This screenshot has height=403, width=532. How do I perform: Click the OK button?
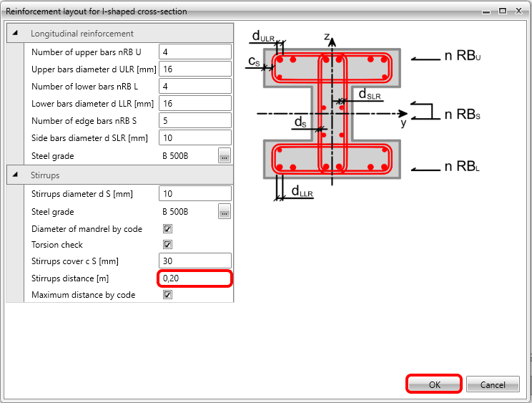click(x=433, y=384)
